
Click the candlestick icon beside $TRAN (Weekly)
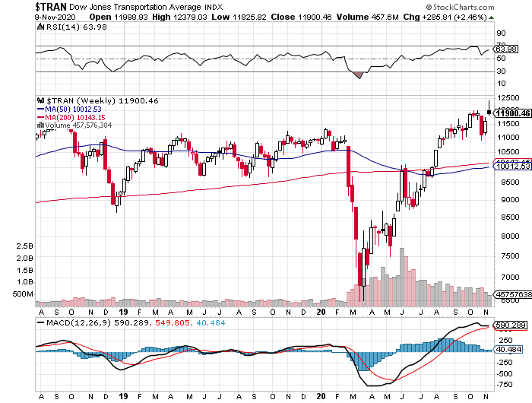[x=41, y=100]
